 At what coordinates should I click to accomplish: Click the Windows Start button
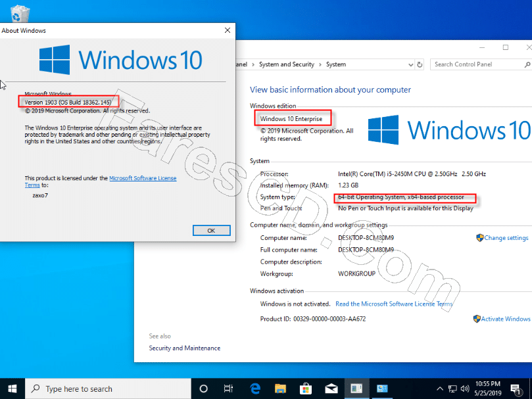[x=12, y=388]
